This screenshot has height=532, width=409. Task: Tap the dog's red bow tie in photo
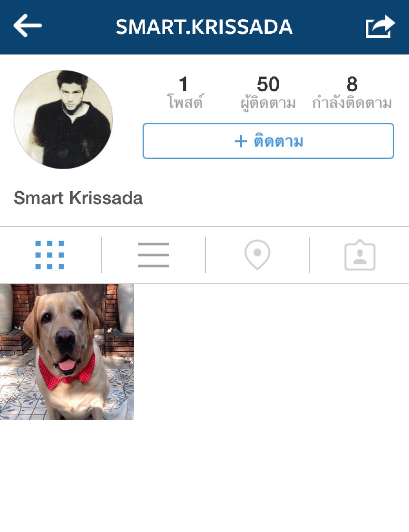(67, 372)
